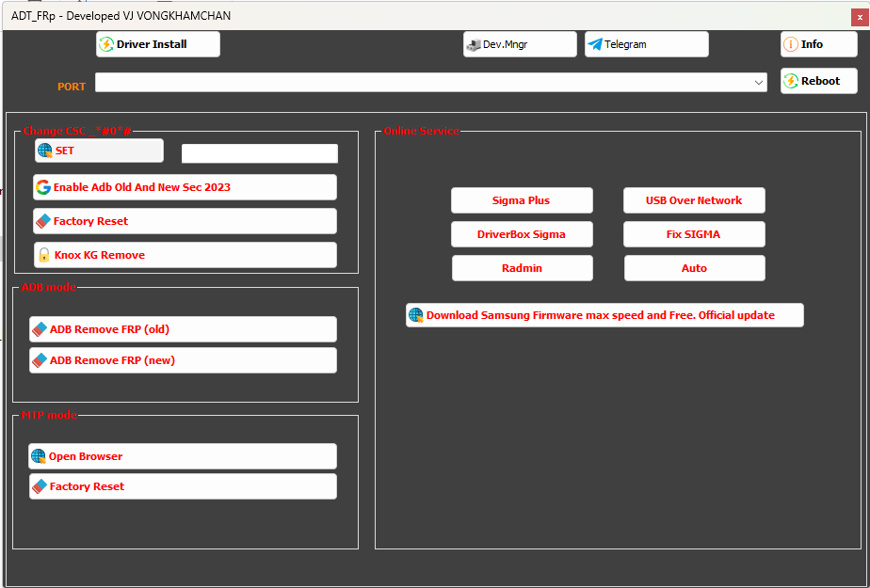Click the ADB mode group title
This screenshot has height=588, width=870.
(48, 287)
